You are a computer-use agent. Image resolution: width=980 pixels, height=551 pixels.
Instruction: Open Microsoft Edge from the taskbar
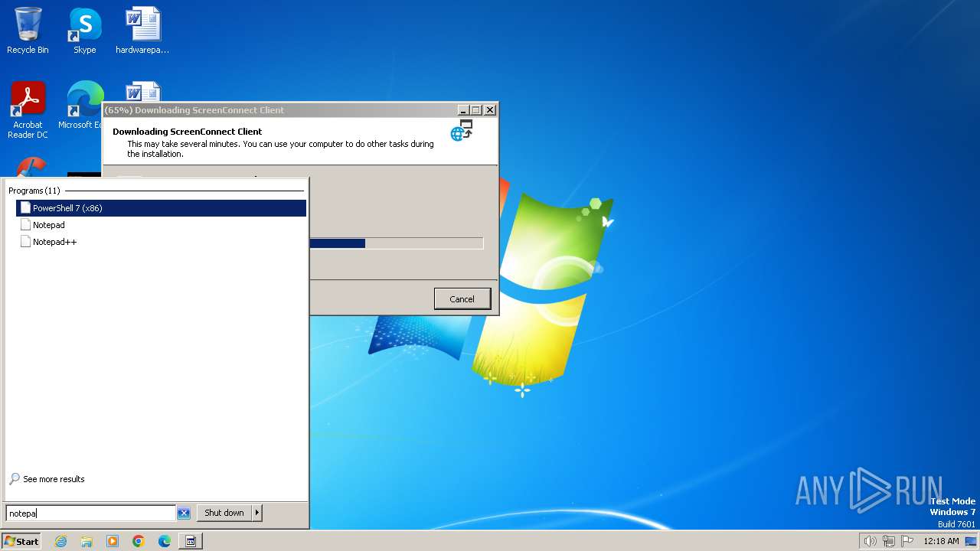click(165, 541)
